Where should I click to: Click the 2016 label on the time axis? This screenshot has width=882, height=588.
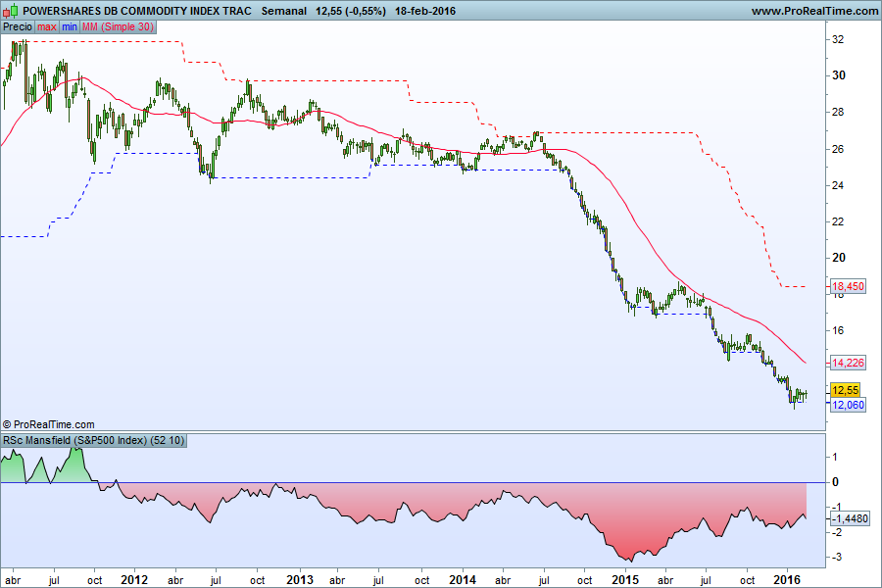point(787,580)
